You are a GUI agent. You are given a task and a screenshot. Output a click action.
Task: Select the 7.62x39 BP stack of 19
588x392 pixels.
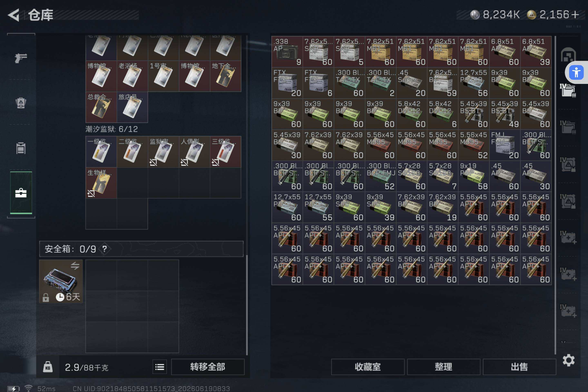[443, 207]
